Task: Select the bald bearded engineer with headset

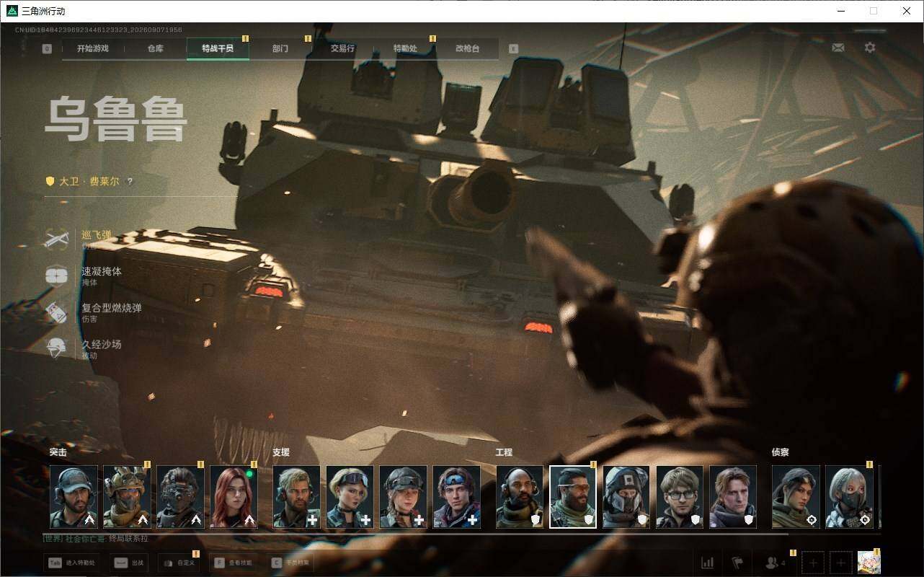Action: click(520, 497)
